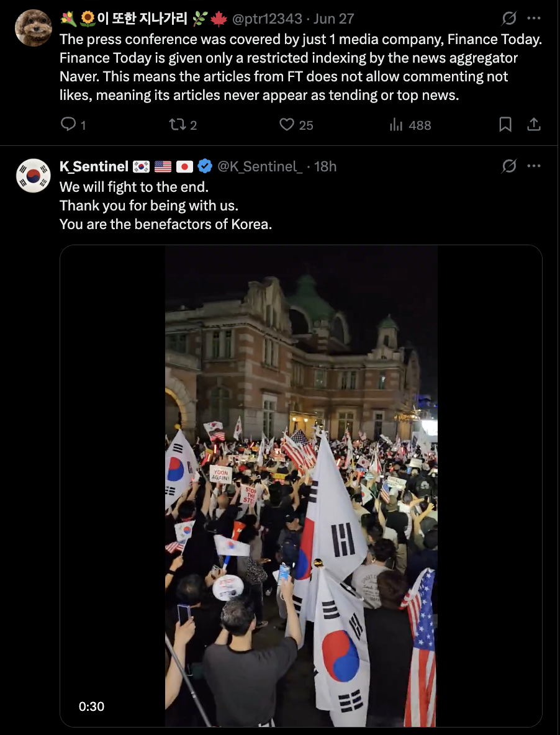Retweet the ptr12343 post
The height and width of the screenshot is (735, 560).
(183, 125)
